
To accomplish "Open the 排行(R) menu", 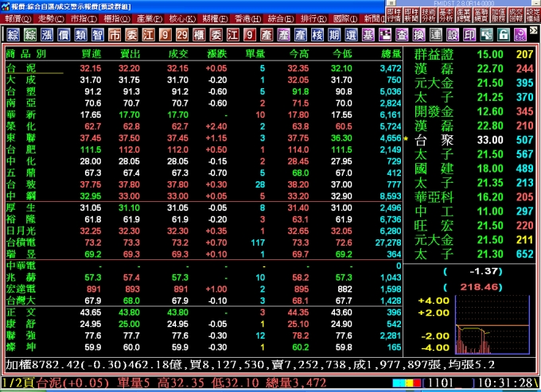I will pyautogui.click(x=313, y=18).
